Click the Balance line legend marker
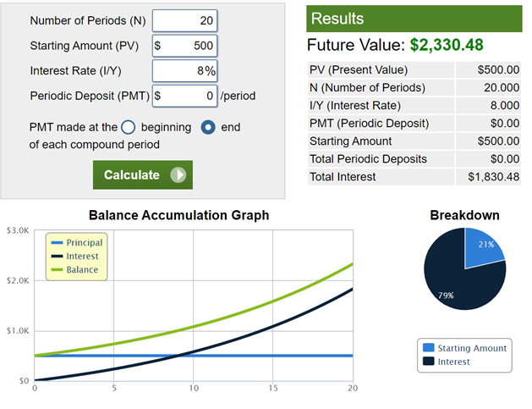 click(56, 270)
